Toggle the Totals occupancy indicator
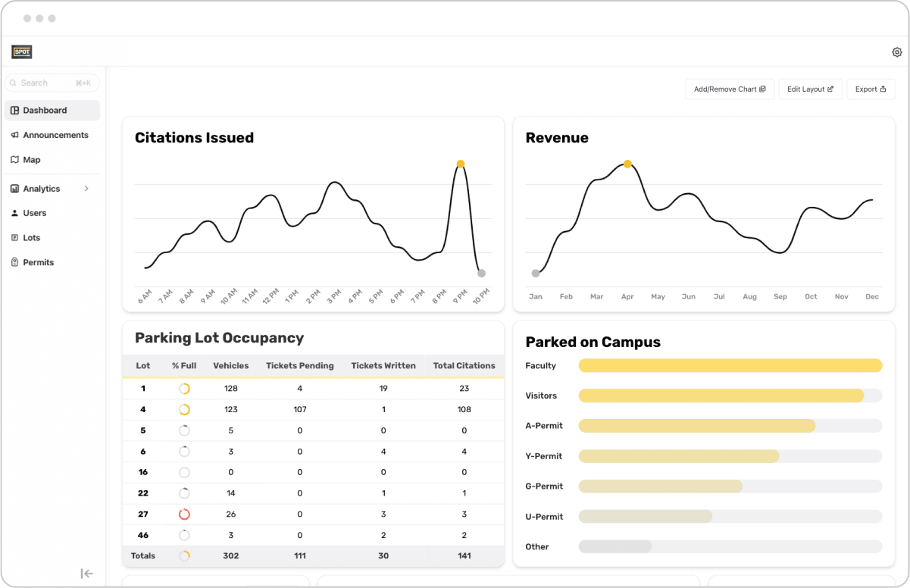Image resolution: width=910 pixels, height=588 pixels. tap(184, 555)
